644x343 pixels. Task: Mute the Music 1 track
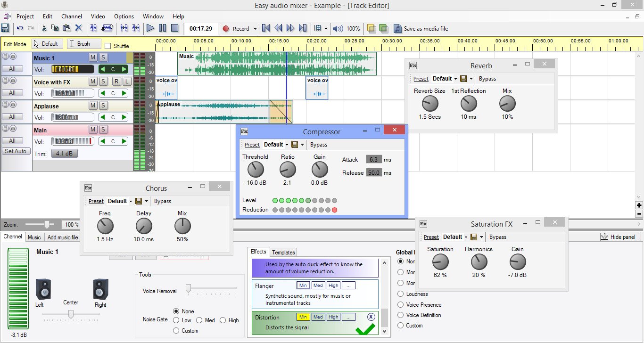(x=93, y=57)
